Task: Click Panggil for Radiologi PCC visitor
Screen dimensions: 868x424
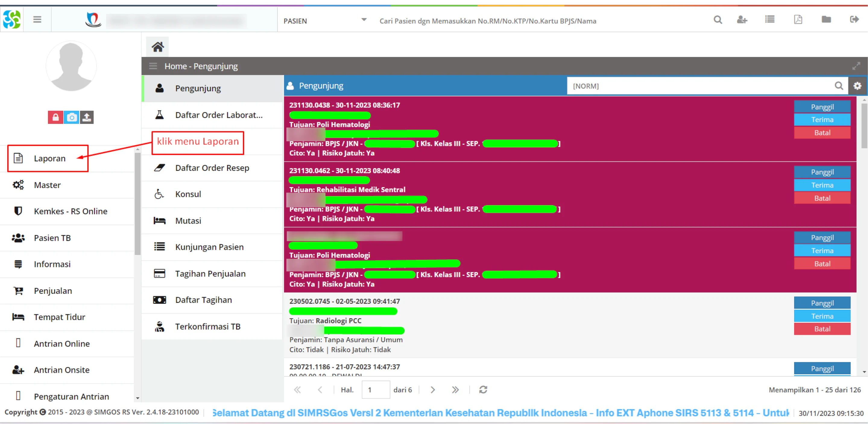Action: point(822,303)
